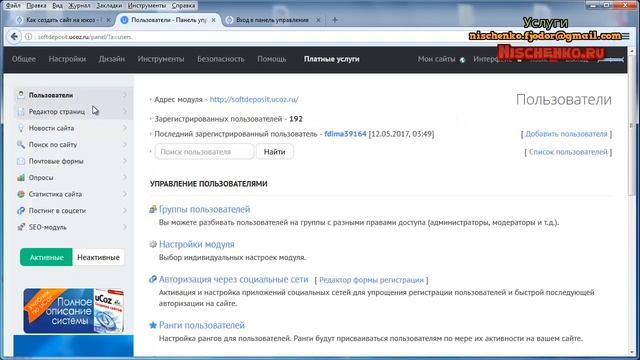640x360 pixels.
Task: Click the Авторизация через социальные сети icon
Action: (x=153, y=279)
